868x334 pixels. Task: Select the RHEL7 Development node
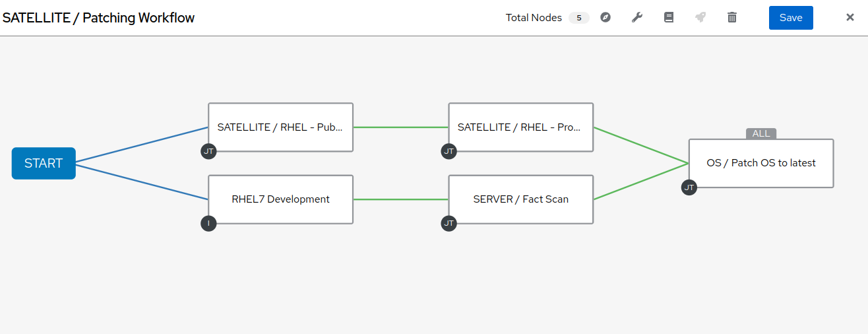tap(280, 199)
